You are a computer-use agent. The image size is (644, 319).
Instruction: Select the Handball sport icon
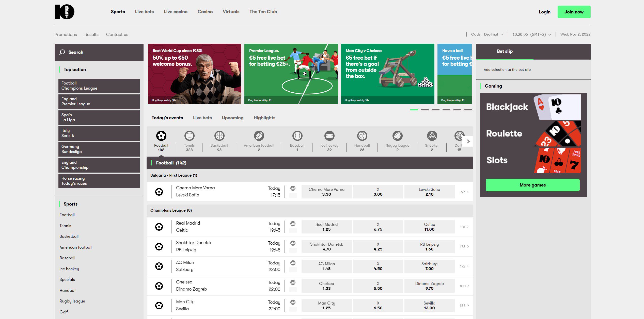[362, 136]
